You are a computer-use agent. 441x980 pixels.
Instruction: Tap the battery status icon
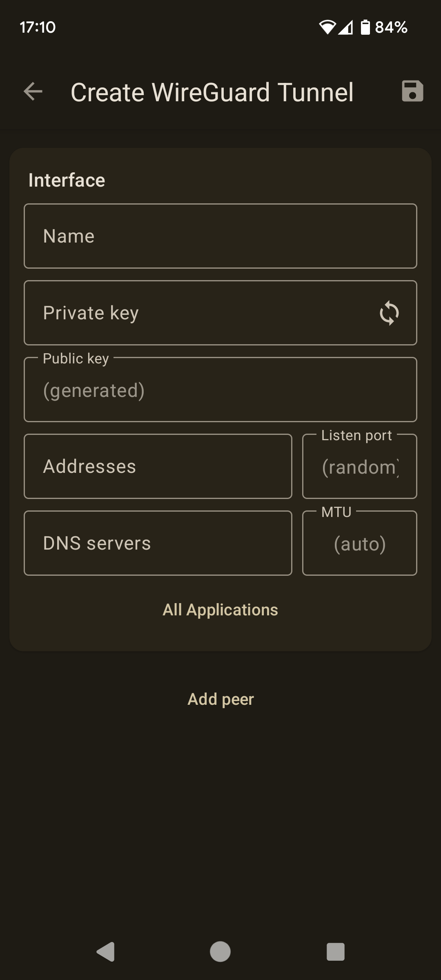pyautogui.click(x=365, y=27)
